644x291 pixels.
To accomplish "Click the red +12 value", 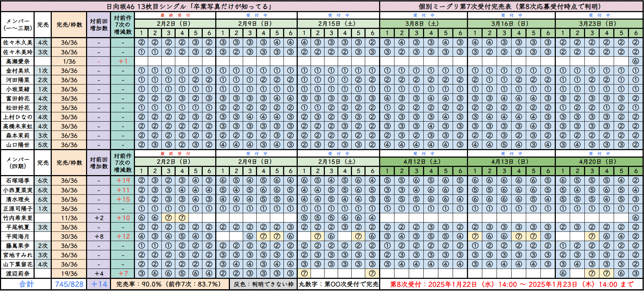I will [123, 236].
